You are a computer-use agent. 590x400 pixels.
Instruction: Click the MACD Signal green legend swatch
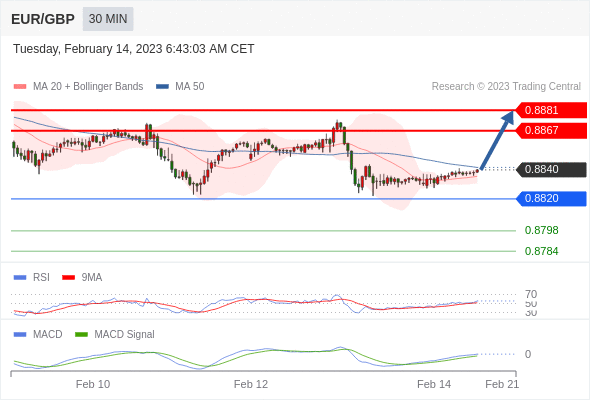click(x=81, y=335)
